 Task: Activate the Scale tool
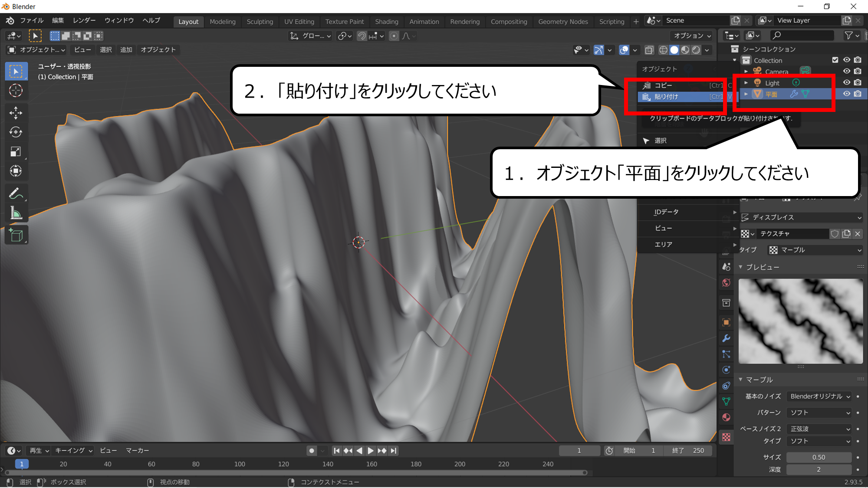[x=16, y=151]
